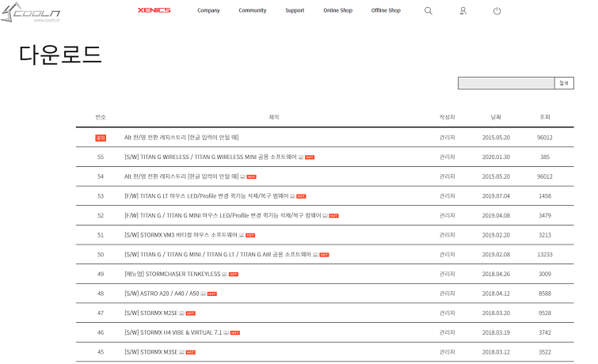
Task: Click the 번호 column header
Action: [101, 117]
